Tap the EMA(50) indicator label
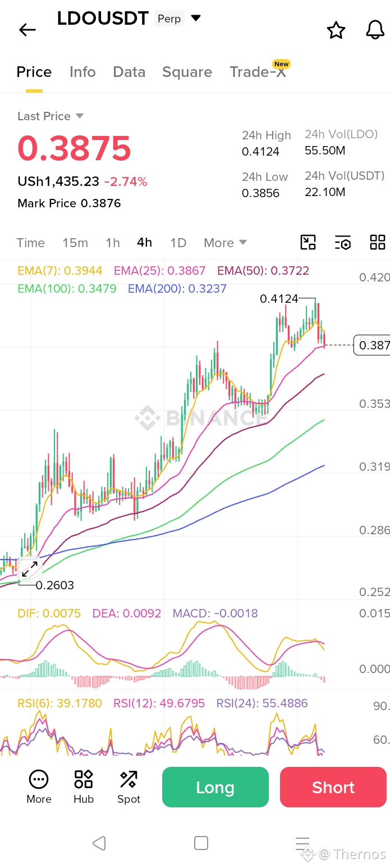This screenshot has height=868, width=390. (x=263, y=271)
